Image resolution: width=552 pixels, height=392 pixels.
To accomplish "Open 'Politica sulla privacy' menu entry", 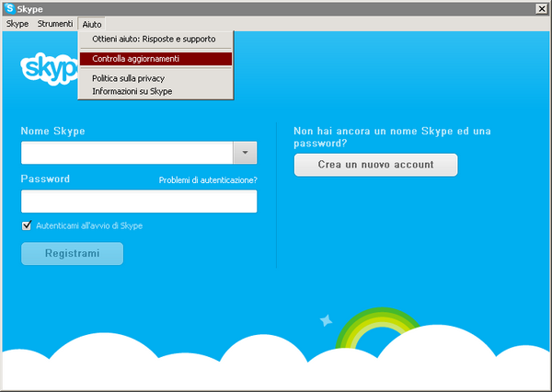I will coord(128,79).
